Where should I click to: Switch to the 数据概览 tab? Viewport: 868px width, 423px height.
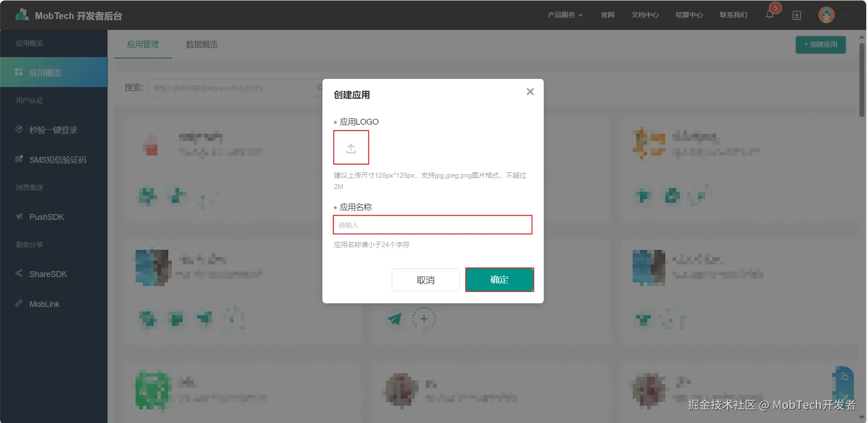[202, 44]
